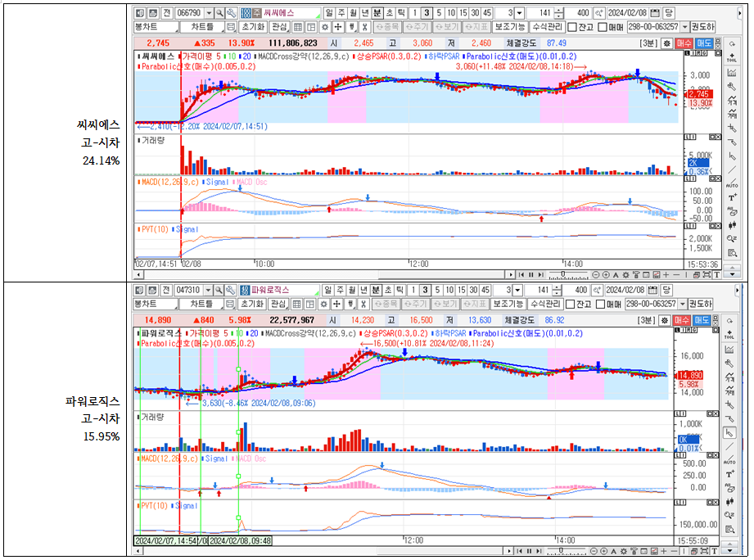Open stock code 047310 dropdown
The height and width of the screenshot is (560, 754).
[208, 290]
